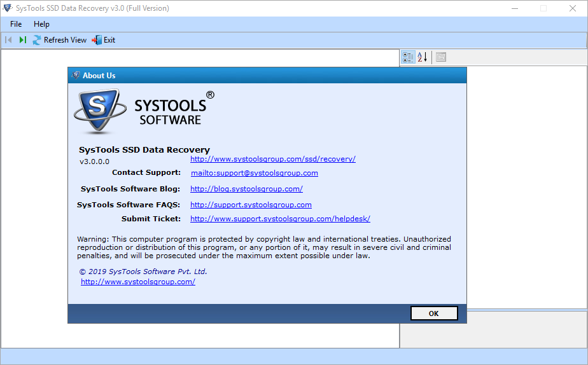Click Refresh View in toolbar

click(60, 39)
